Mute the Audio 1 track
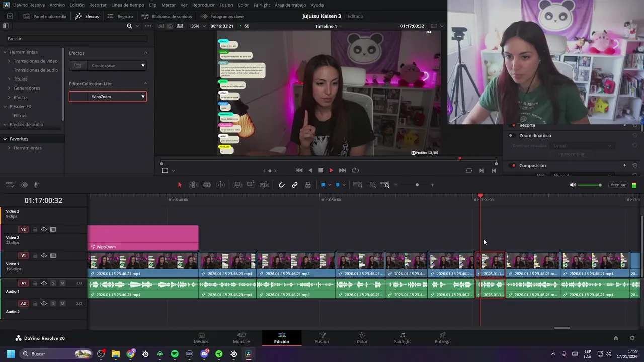The height and width of the screenshot is (362, 644). (x=63, y=283)
